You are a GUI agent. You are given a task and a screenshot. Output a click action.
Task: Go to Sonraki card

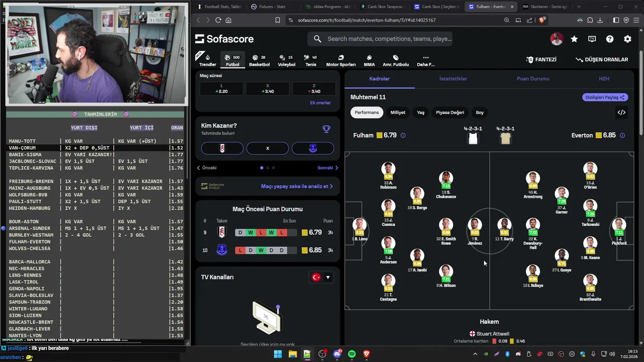click(x=328, y=168)
